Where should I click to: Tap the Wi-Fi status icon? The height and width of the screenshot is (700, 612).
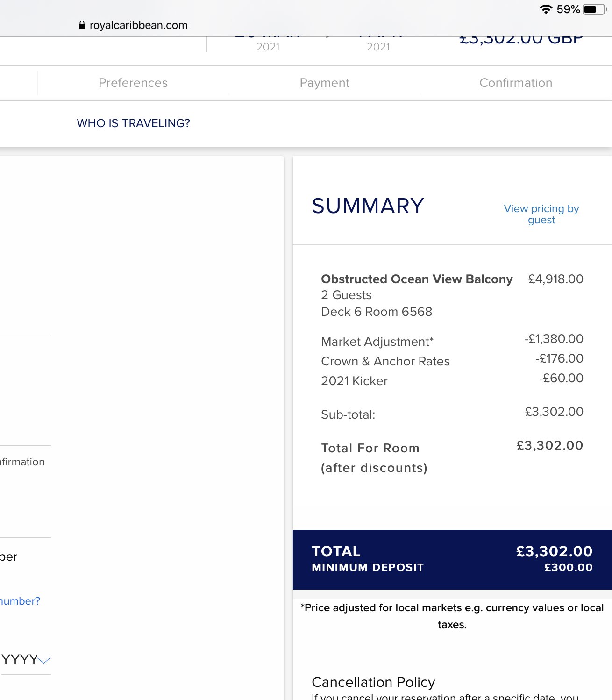tap(546, 9)
